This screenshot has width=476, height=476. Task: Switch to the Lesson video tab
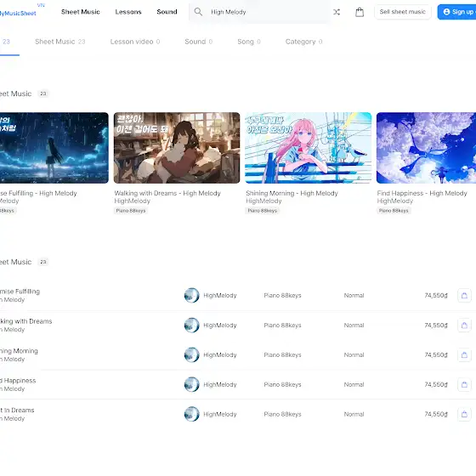[x=135, y=42]
